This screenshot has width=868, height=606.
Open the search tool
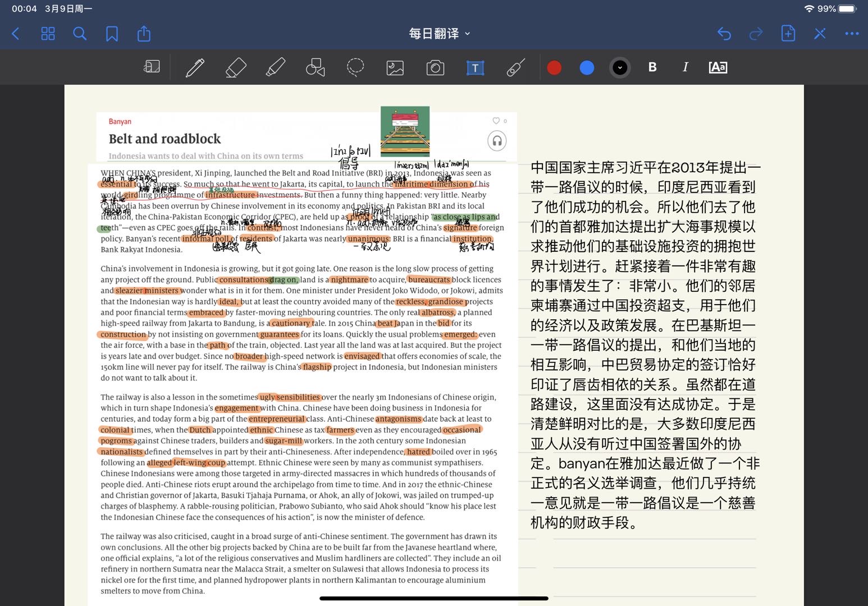coord(80,34)
